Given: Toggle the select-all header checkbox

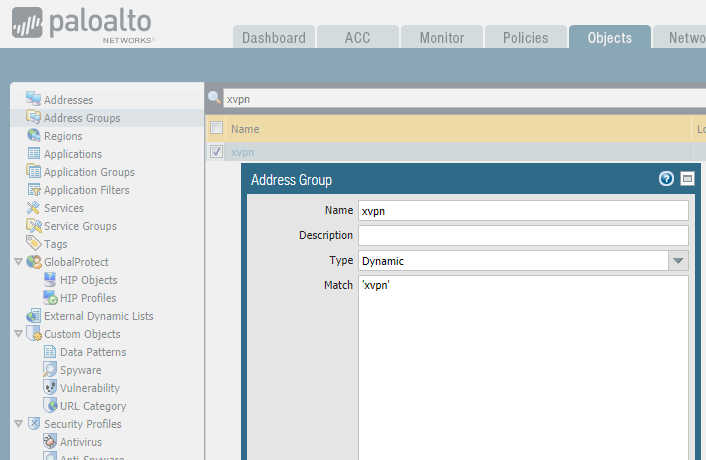Looking at the screenshot, I should point(217,128).
